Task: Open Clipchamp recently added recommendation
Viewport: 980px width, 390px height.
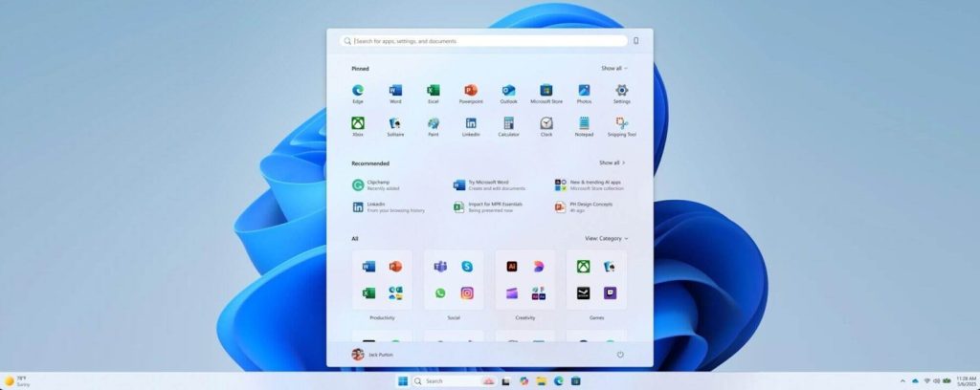Action: (376, 184)
